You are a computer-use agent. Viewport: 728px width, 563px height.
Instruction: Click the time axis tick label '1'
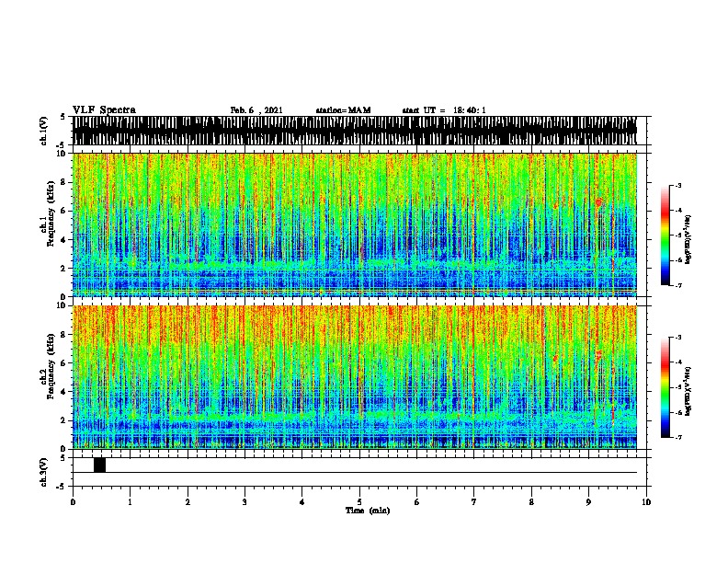tap(130, 502)
